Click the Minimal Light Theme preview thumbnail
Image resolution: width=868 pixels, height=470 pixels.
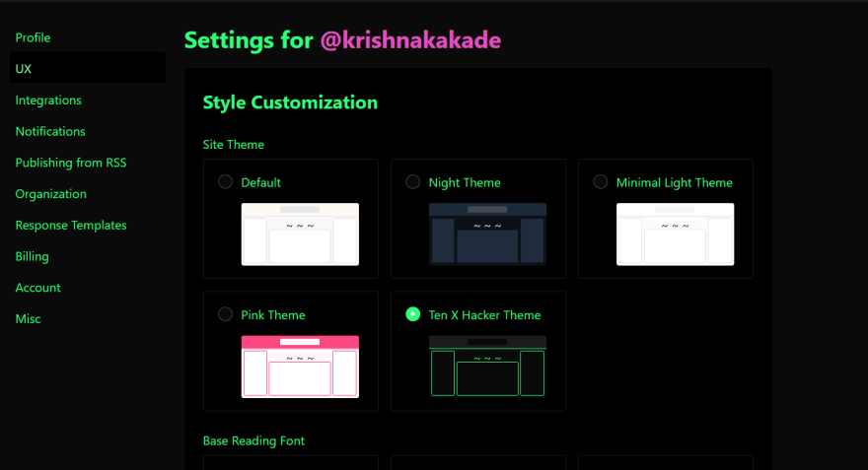pyautogui.click(x=676, y=235)
